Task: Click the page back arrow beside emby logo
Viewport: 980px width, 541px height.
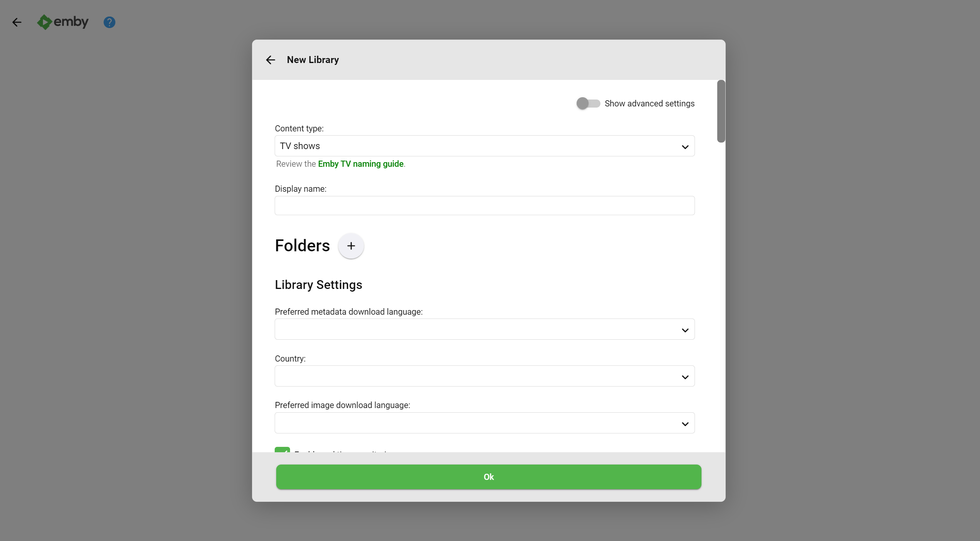Action: coord(17,22)
